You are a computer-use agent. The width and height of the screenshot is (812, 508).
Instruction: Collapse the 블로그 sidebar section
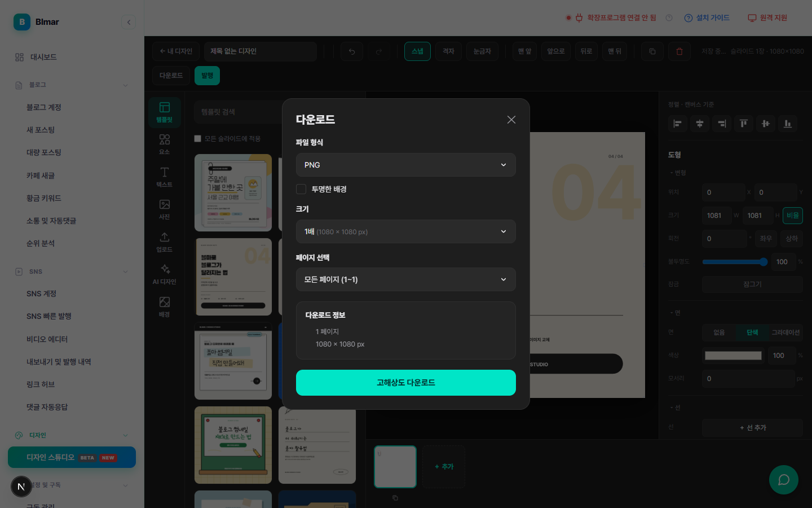point(125,85)
